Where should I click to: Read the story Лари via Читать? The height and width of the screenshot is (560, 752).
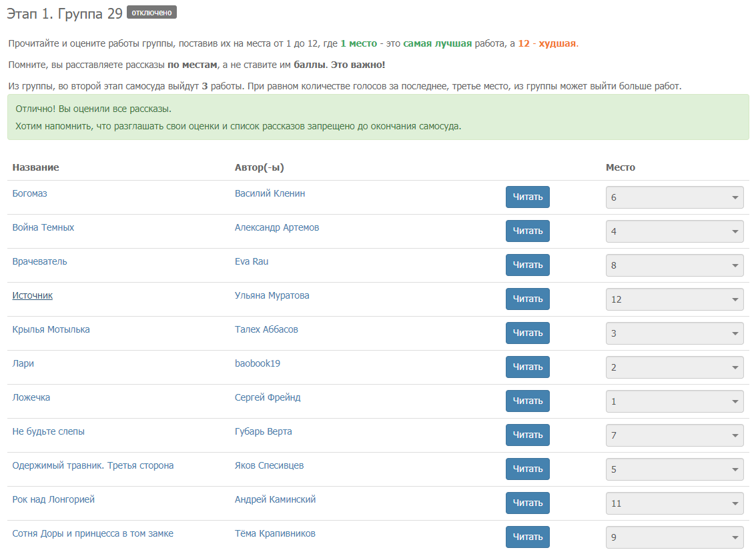pyautogui.click(x=527, y=367)
